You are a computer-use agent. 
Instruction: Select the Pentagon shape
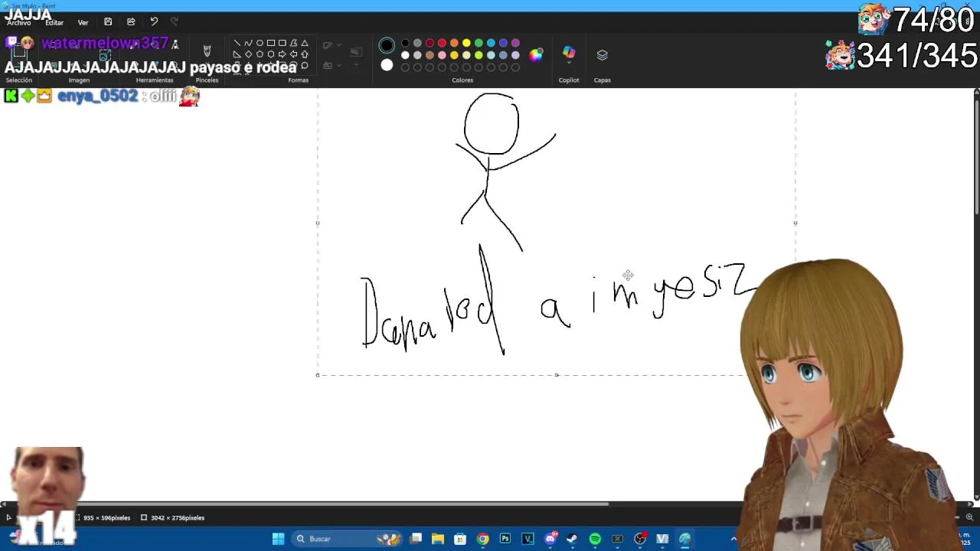(260, 54)
